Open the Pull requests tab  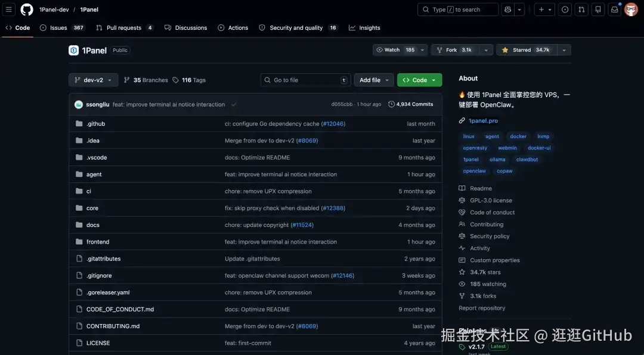[x=125, y=28]
